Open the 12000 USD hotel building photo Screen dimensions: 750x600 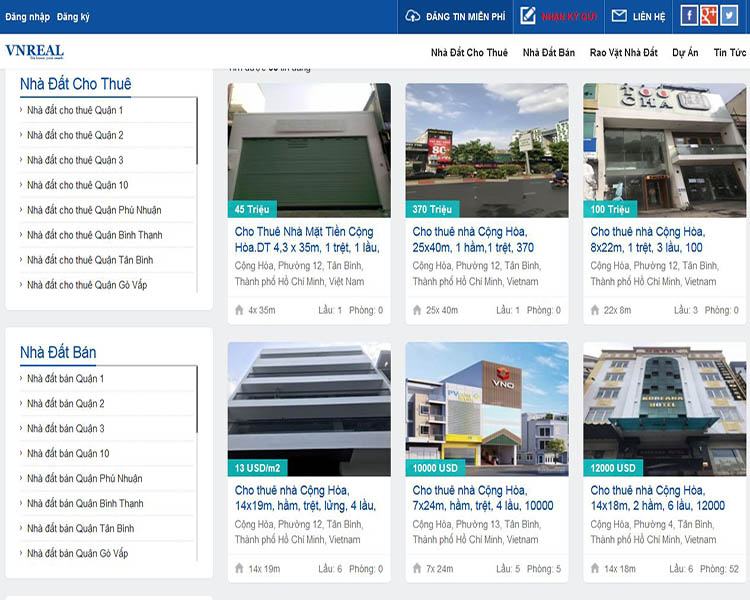pos(665,408)
